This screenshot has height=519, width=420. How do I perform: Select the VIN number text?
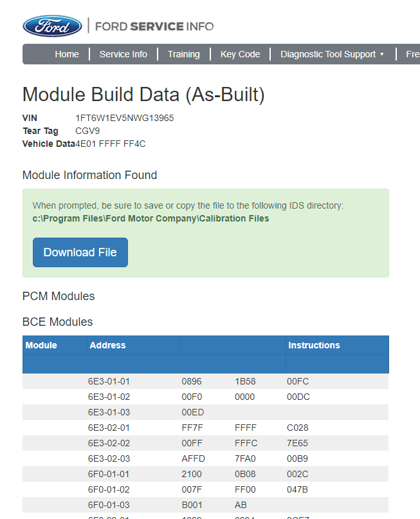pos(125,118)
